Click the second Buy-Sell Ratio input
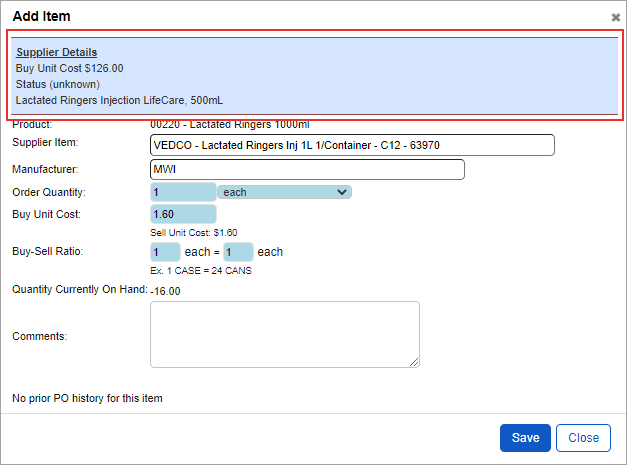The width and height of the screenshot is (627, 465). click(x=238, y=252)
